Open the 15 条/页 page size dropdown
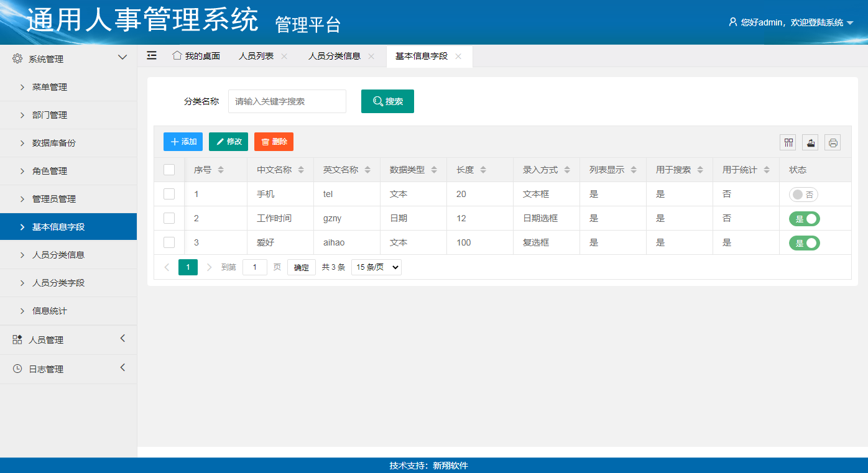This screenshot has height=473, width=868. coord(376,267)
